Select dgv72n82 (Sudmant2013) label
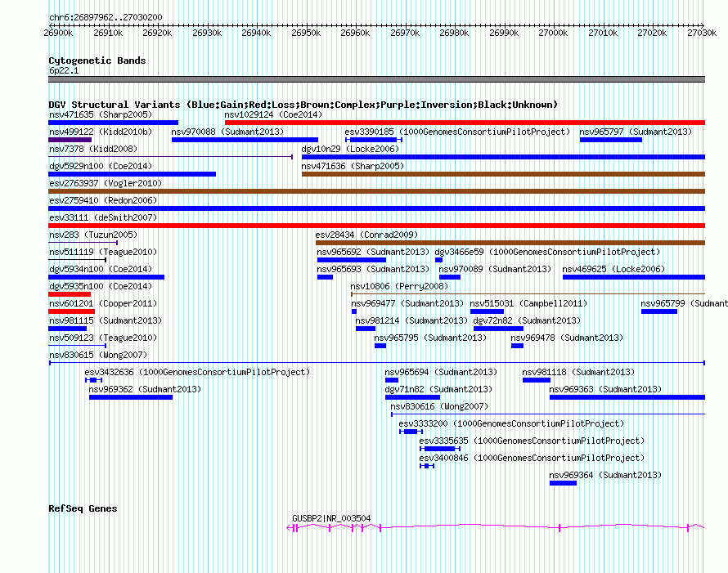The width and height of the screenshot is (728, 573). click(527, 320)
